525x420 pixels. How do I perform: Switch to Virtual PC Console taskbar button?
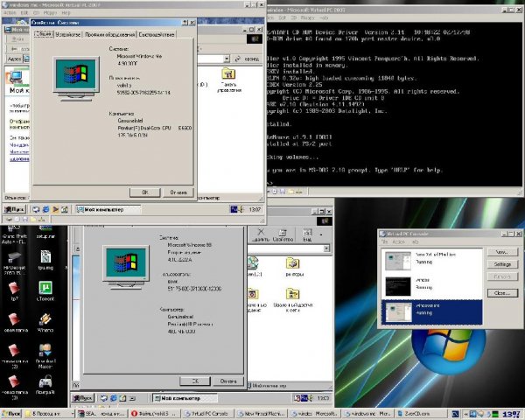click(x=206, y=414)
